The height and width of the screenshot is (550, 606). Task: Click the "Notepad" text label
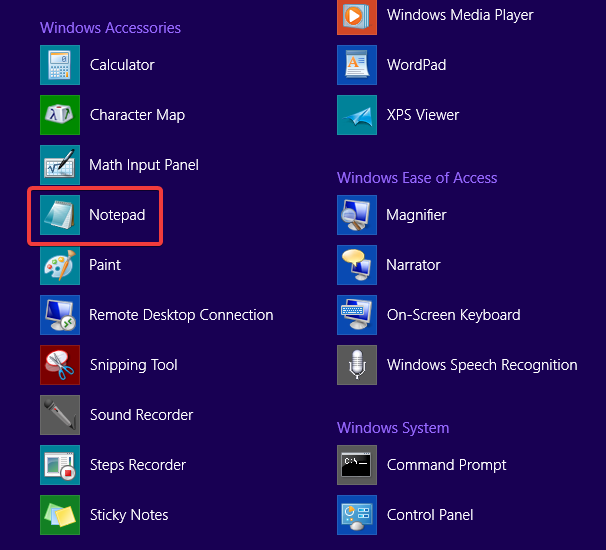pos(117,215)
